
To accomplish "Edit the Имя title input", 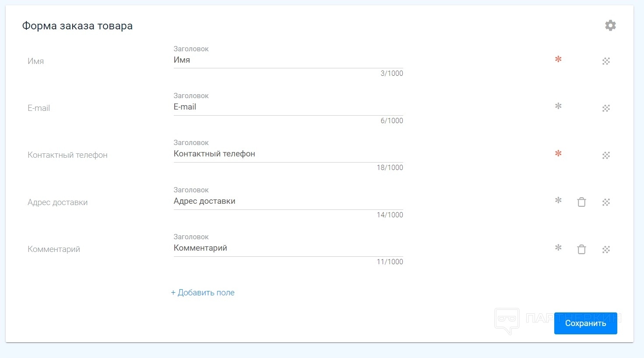I will click(x=288, y=60).
